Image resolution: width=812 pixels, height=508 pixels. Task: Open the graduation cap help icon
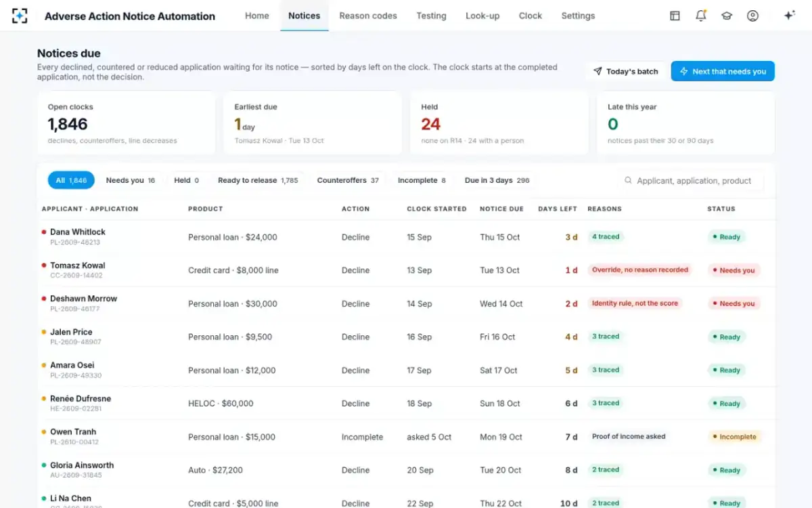(727, 16)
